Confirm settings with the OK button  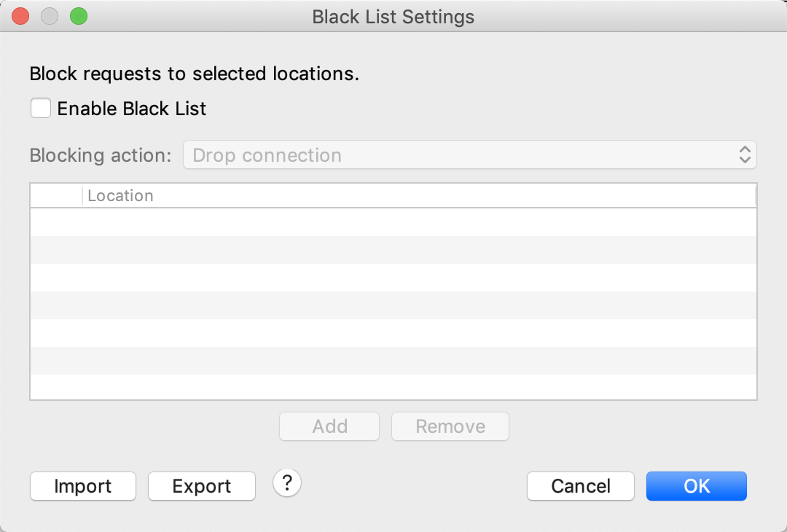click(696, 486)
